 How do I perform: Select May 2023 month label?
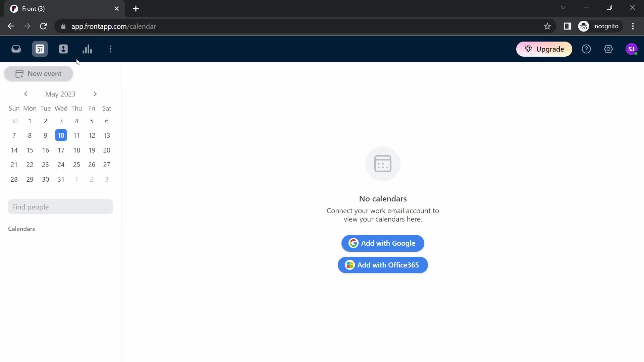[x=60, y=94]
